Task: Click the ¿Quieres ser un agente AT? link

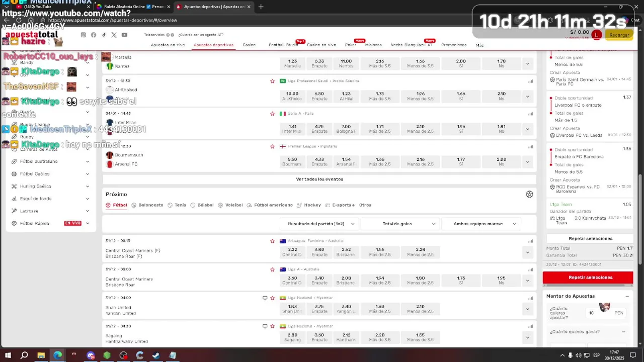Action: tap(201, 35)
